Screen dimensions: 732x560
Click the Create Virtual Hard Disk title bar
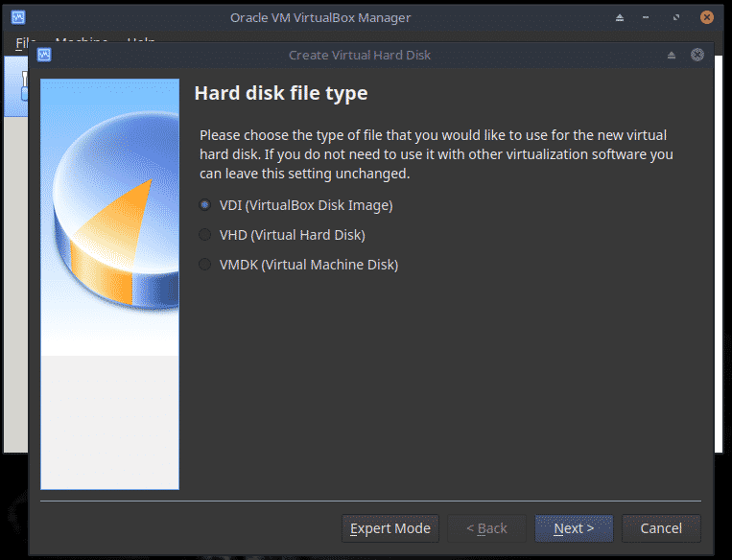click(360, 55)
